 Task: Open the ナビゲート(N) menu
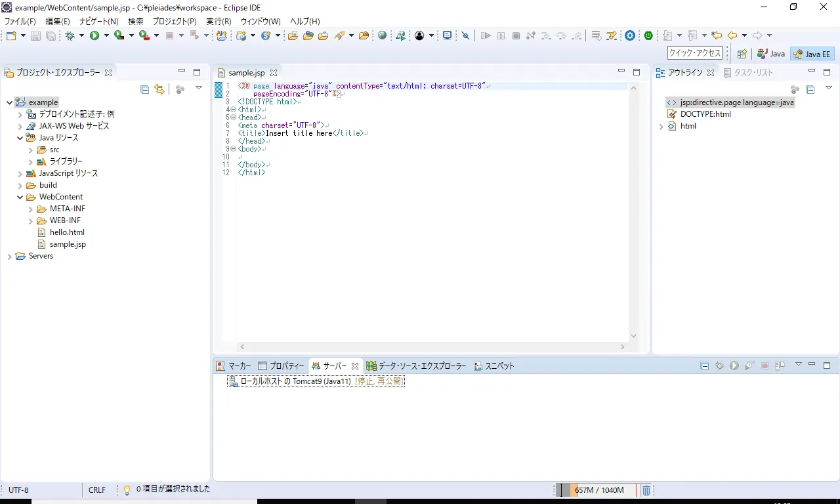click(99, 21)
